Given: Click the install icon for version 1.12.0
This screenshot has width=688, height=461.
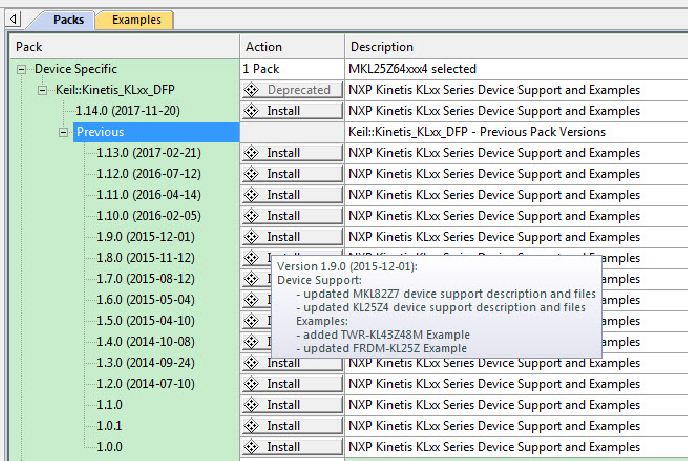Looking at the screenshot, I should click(252, 174).
